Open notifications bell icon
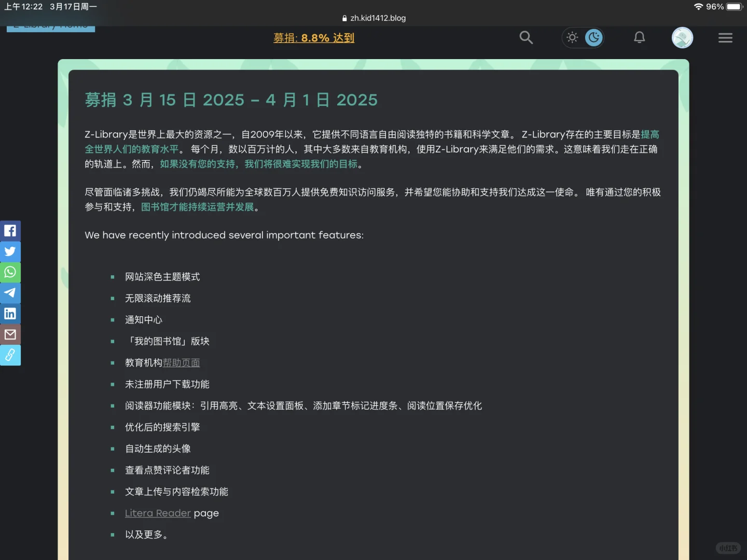The image size is (747, 560). click(640, 37)
